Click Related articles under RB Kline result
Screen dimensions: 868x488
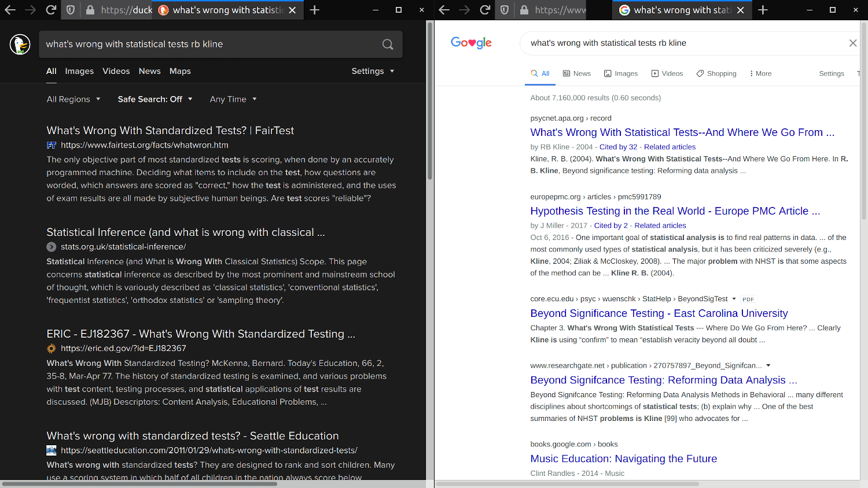670,147
